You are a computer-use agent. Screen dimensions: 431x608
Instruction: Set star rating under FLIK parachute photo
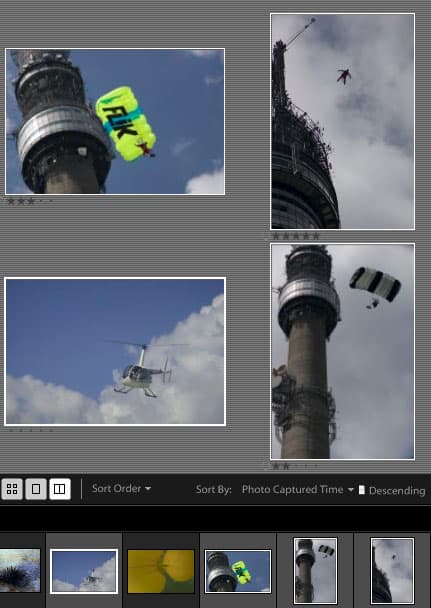pyautogui.click(x=29, y=201)
